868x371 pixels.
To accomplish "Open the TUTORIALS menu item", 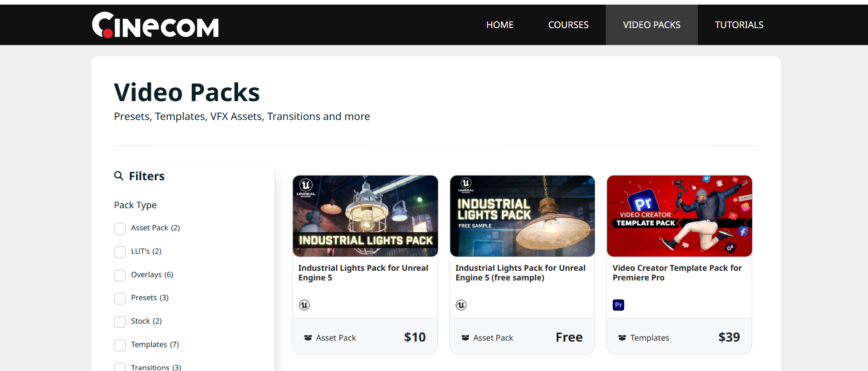I will (x=739, y=25).
